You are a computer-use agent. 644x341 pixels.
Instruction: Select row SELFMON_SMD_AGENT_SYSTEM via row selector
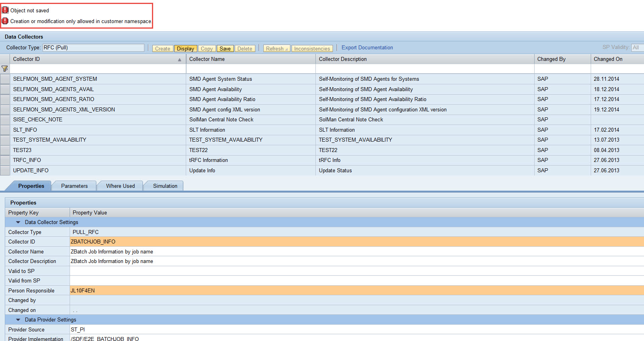pyautogui.click(x=5, y=79)
